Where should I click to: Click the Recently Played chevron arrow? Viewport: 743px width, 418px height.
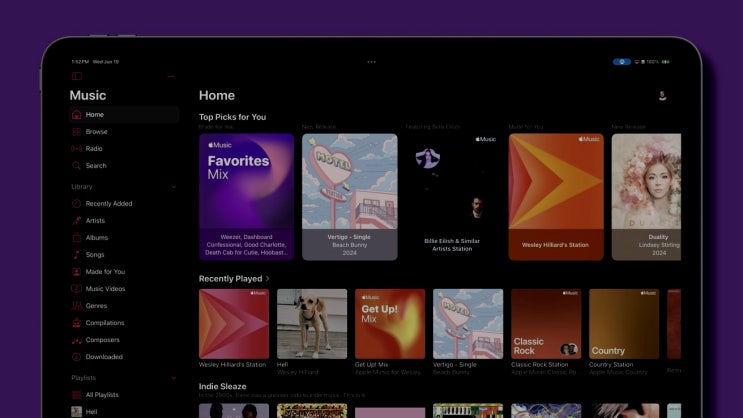click(x=268, y=279)
